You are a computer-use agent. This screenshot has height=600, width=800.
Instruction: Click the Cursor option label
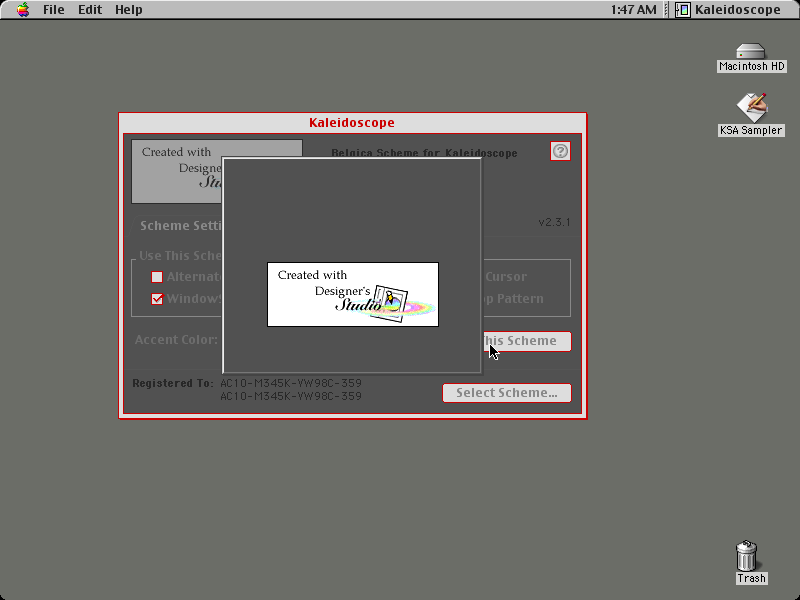pyautogui.click(x=506, y=277)
